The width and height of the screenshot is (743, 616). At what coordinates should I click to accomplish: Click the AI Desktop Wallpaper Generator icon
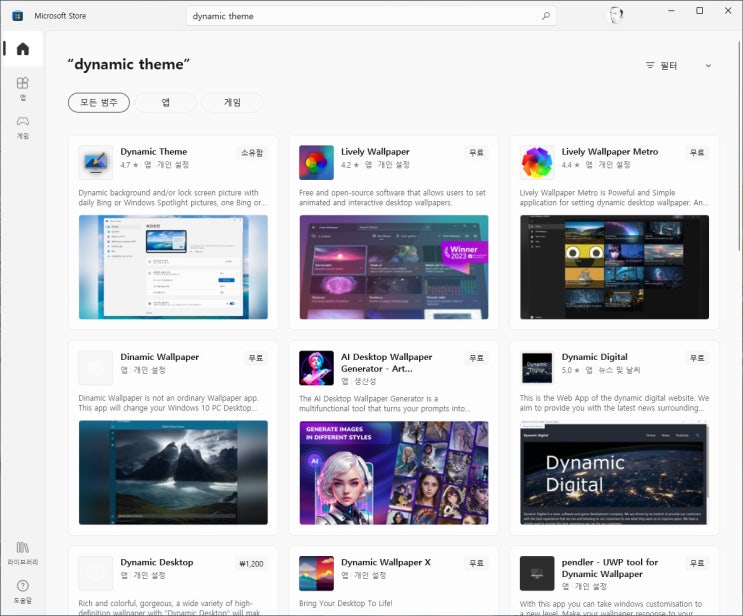[x=316, y=367]
